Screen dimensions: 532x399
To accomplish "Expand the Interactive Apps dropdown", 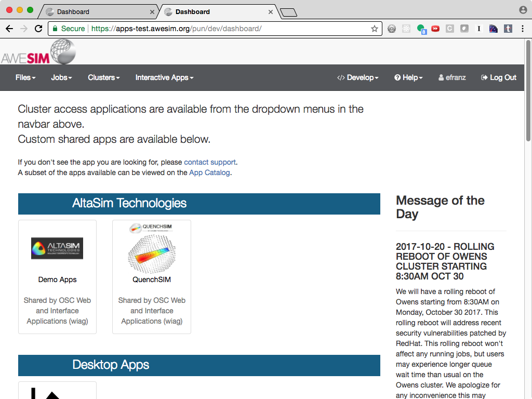I will [x=164, y=77].
